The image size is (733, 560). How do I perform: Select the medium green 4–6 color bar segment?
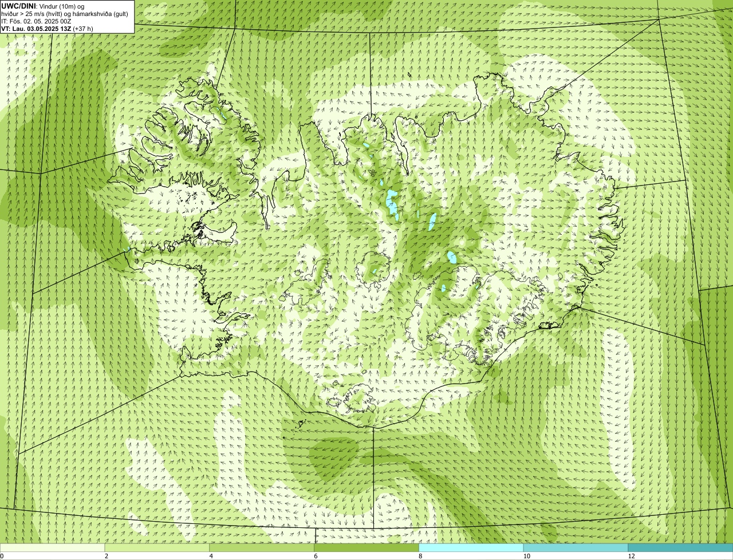[x=262, y=547]
